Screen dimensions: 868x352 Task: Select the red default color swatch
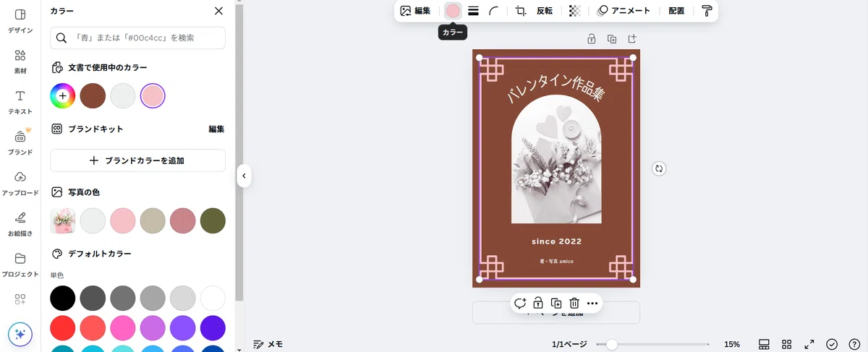(x=63, y=327)
